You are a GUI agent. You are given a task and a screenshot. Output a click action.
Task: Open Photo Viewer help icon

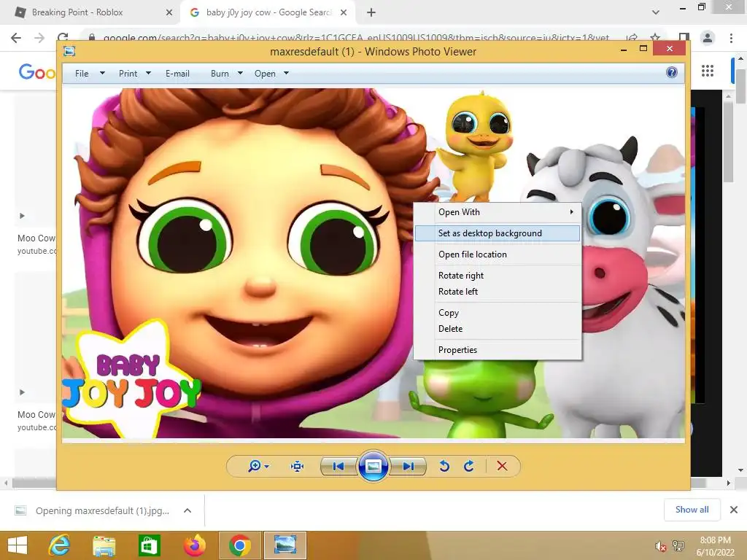tap(672, 72)
